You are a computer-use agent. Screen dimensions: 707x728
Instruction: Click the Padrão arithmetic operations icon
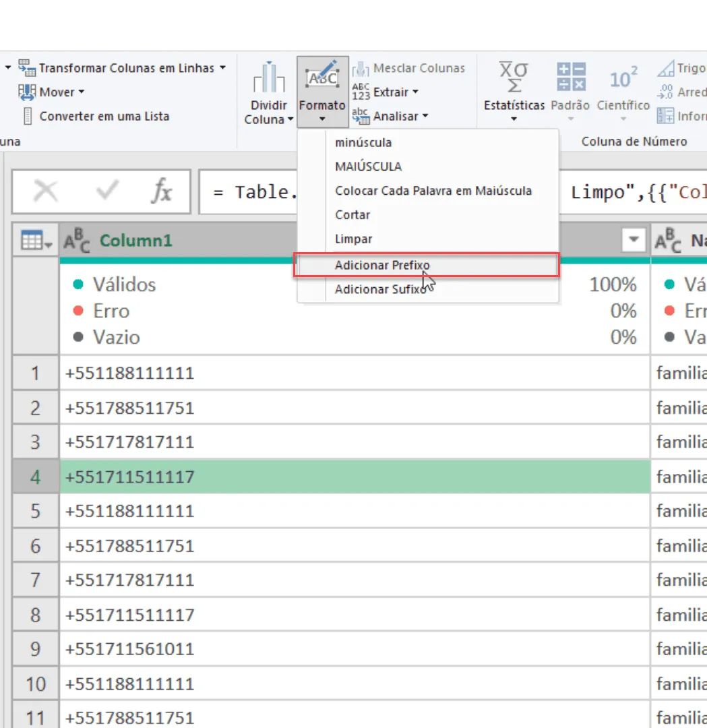pyautogui.click(x=571, y=77)
